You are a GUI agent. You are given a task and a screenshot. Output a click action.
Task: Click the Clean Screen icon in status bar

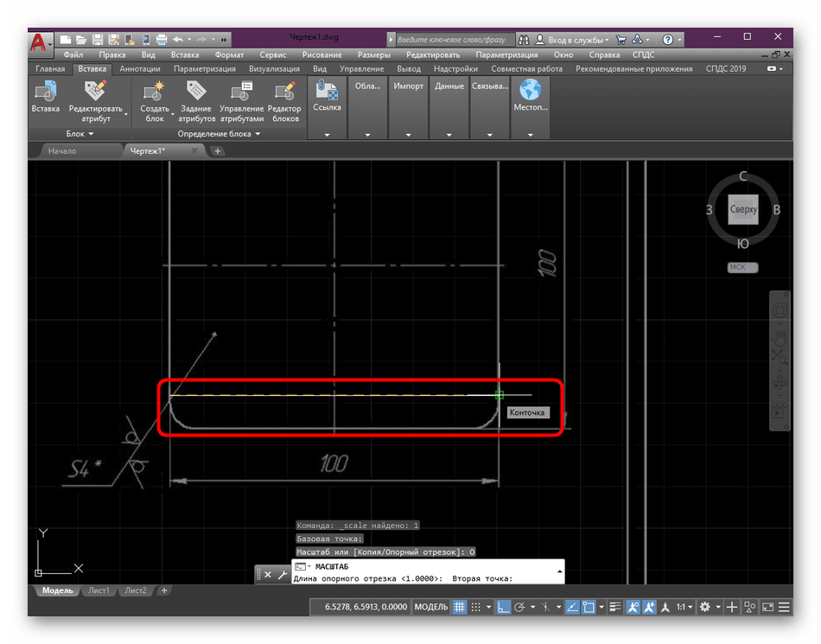point(767,607)
